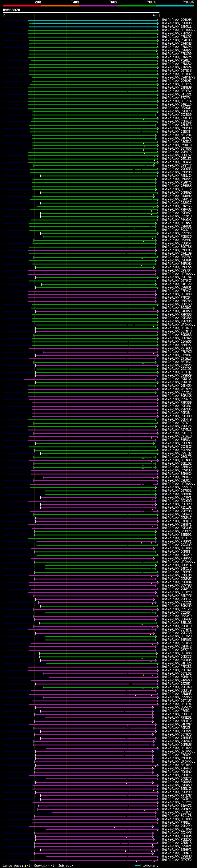The height and width of the screenshot is (868, 197).
Task: Open the UniRef100_B6TN59 hit label
Action: click(177, 223)
